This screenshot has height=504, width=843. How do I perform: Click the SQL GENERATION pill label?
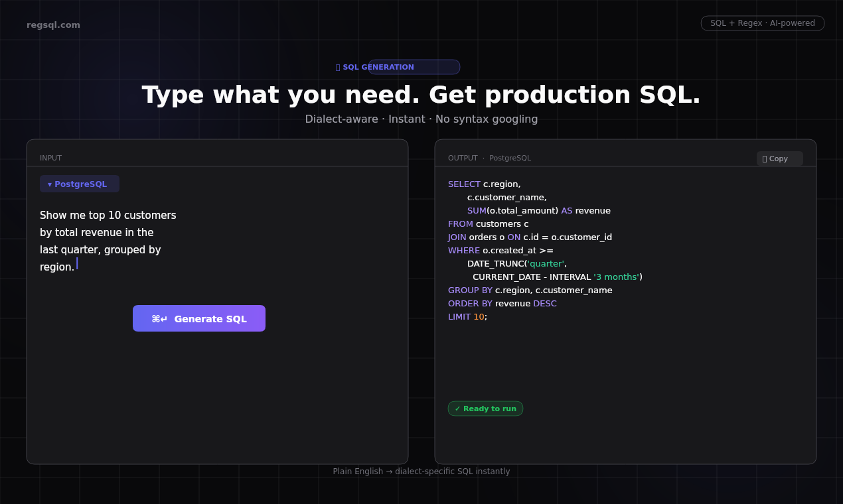[x=375, y=67]
